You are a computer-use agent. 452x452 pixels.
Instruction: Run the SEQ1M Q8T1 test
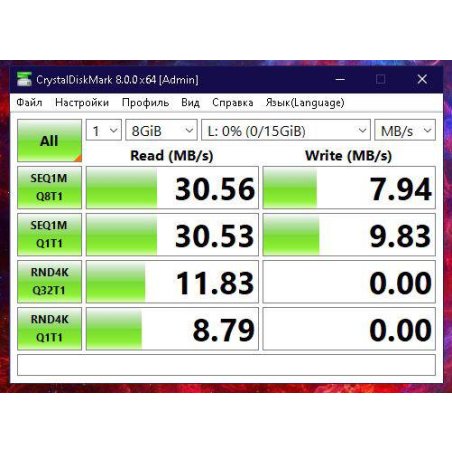pyautogui.click(x=49, y=187)
